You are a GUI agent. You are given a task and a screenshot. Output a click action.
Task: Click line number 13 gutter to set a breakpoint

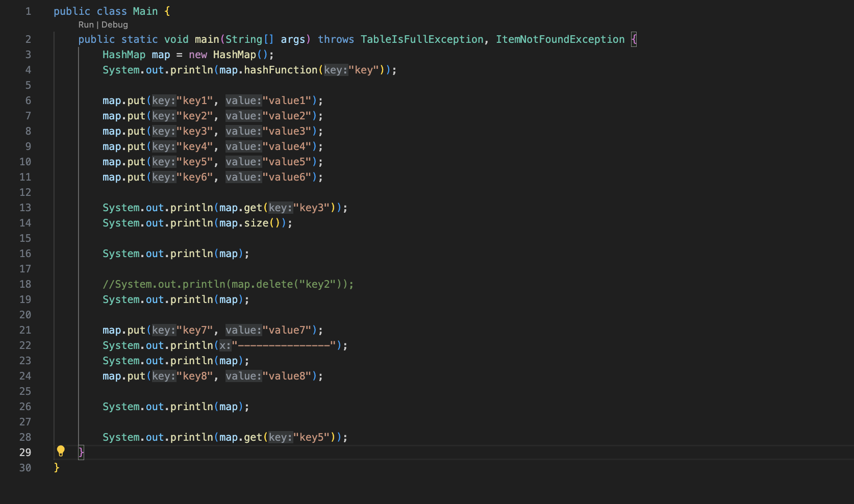(x=25, y=208)
